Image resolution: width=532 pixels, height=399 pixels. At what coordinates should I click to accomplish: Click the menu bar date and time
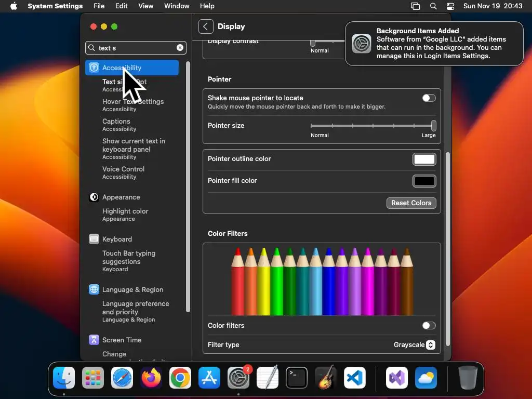[493, 6]
